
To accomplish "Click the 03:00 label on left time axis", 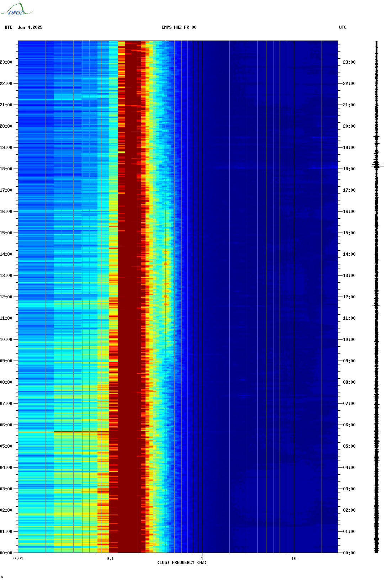I will coord(6,489).
